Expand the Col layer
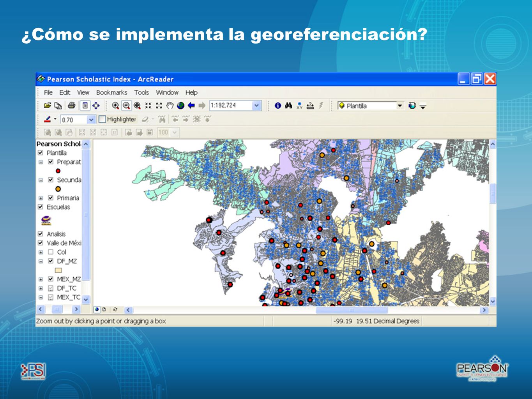This screenshot has width=532, height=399. click(x=41, y=252)
